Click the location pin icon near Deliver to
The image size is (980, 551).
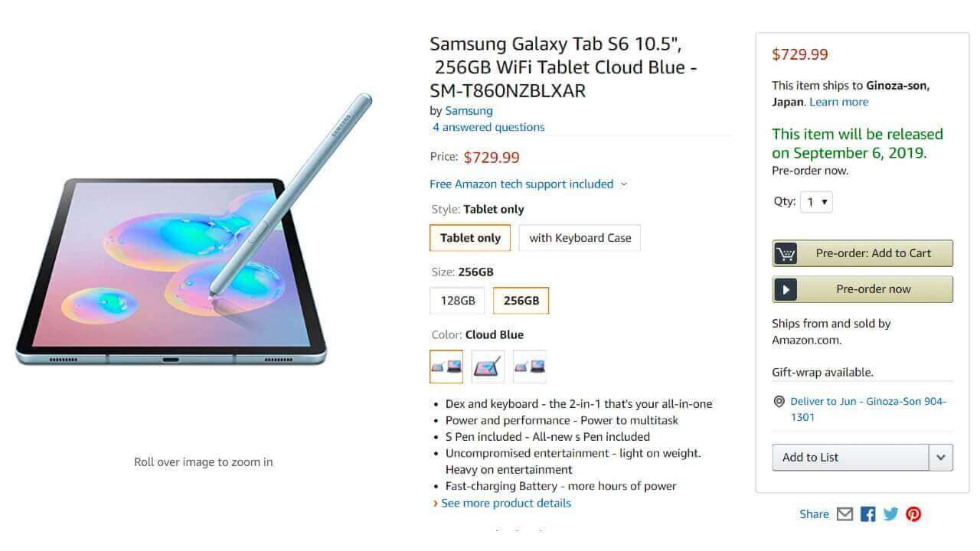click(779, 402)
